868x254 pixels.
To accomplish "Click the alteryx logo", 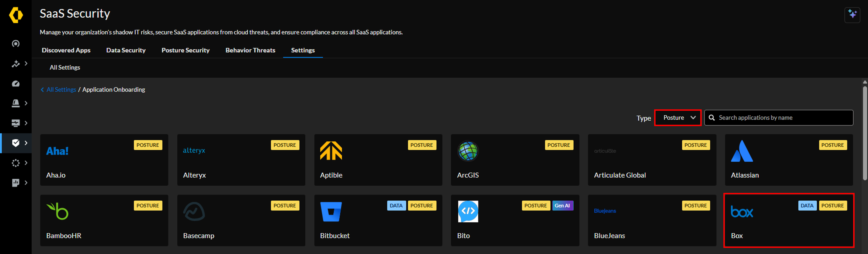I will click(194, 150).
